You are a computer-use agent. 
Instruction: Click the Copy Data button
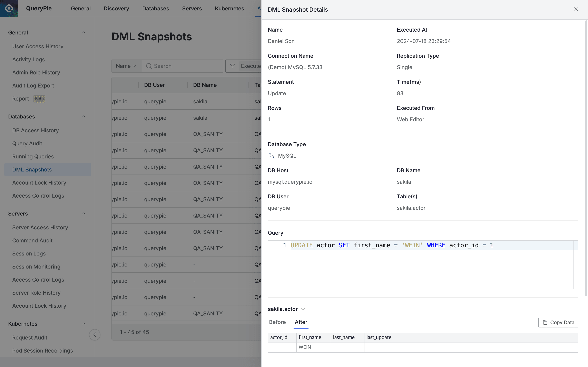tap(558, 322)
